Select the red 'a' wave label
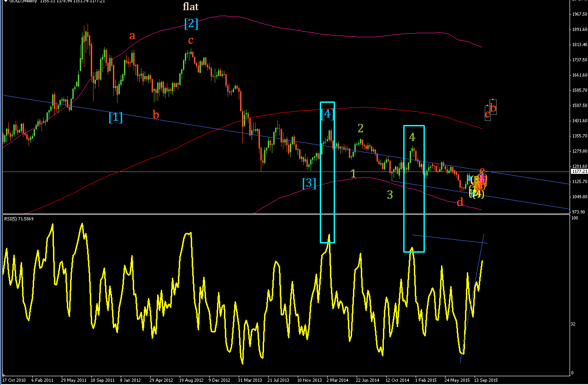 coord(132,36)
